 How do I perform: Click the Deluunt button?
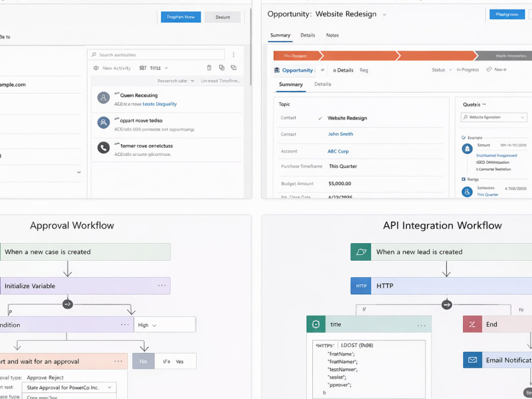point(222,17)
